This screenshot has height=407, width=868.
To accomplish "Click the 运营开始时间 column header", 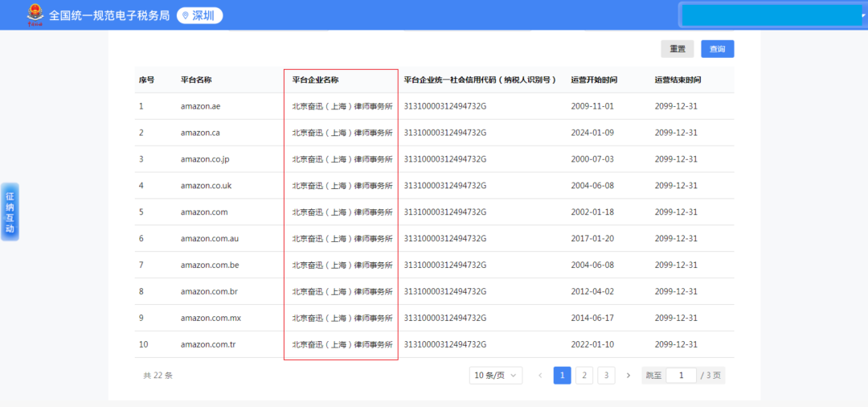I will click(x=594, y=80).
